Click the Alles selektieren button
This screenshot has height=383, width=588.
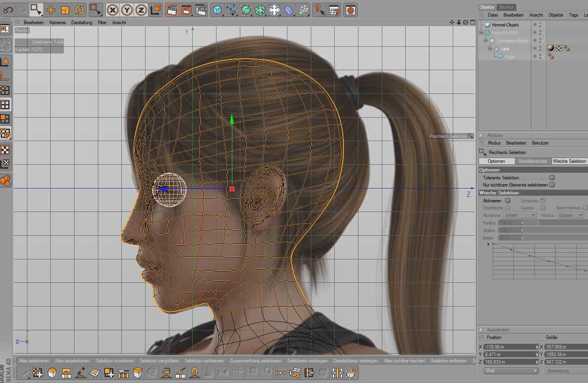coord(34,361)
